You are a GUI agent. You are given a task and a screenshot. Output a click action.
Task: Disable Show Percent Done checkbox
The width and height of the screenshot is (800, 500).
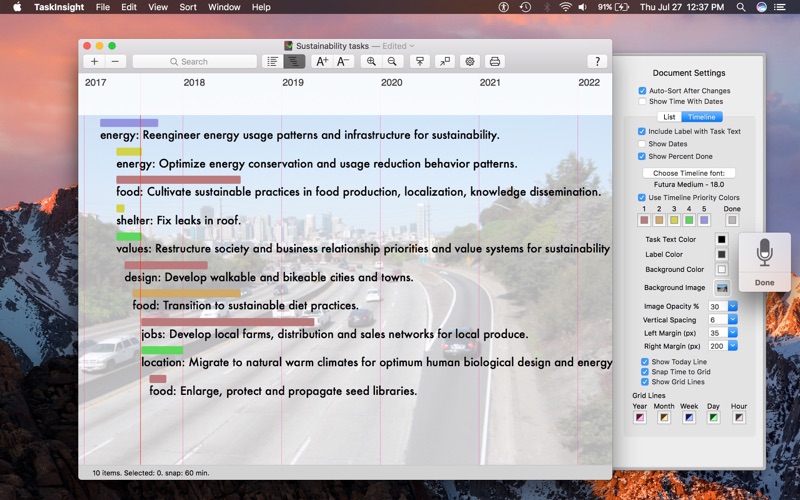pyautogui.click(x=643, y=156)
